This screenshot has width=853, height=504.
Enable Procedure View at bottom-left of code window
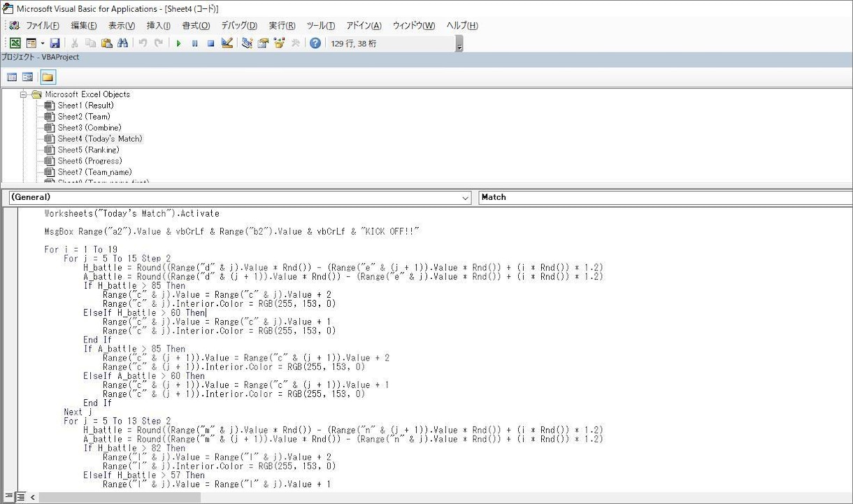tap(8, 497)
